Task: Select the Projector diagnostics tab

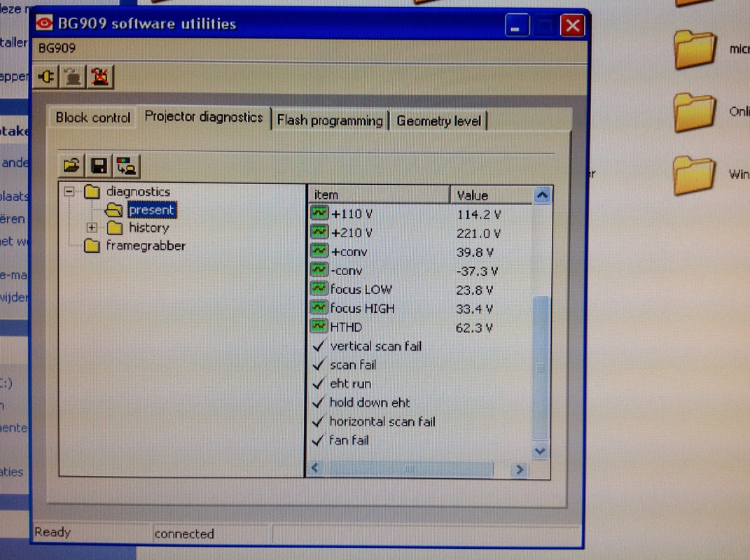Action: coord(204,117)
